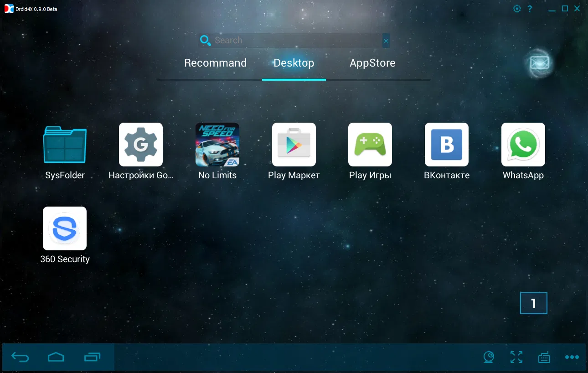The image size is (588, 373).
Task: Click the Droid4X logo in title bar
Action: 9,9
